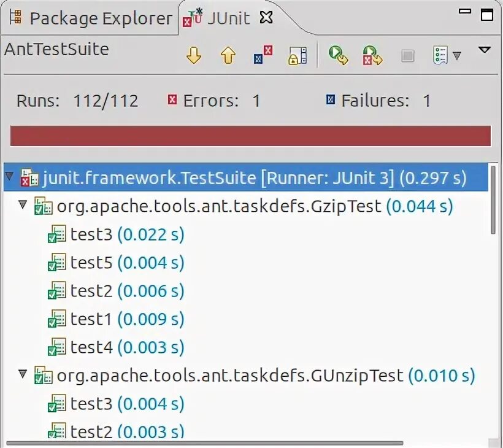Screen dimensions: 503x448
Task: Click the red test progress bar
Action: pyautogui.click(x=250, y=136)
